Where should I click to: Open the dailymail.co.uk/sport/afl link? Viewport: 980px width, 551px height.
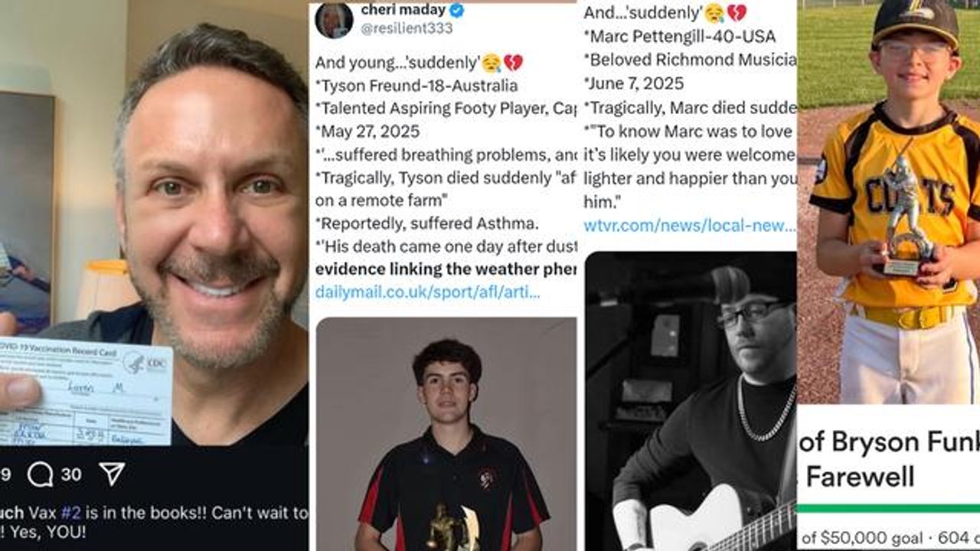427,292
